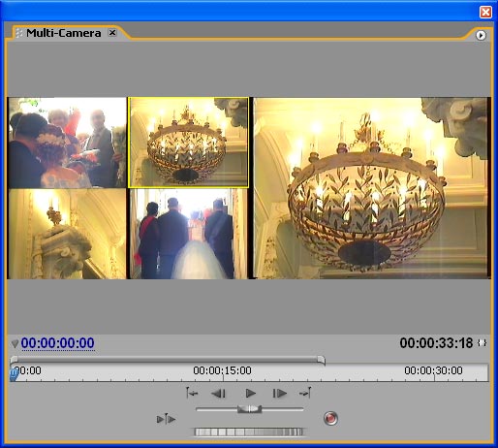Select the camera 2 chandelier thumbnail
Screen dimensions: 498x448
pos(188,143)
